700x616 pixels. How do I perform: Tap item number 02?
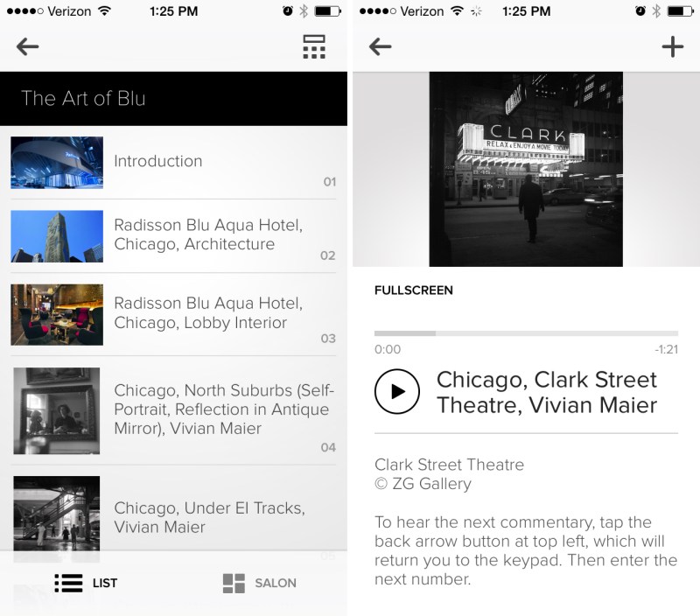point(327,255)
